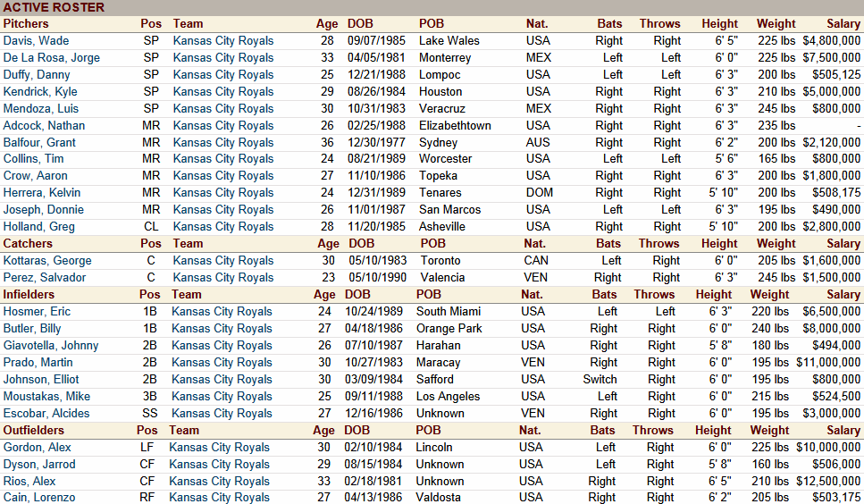
Task: Click birthplace cell Elizabethtown
Action: 455,126
